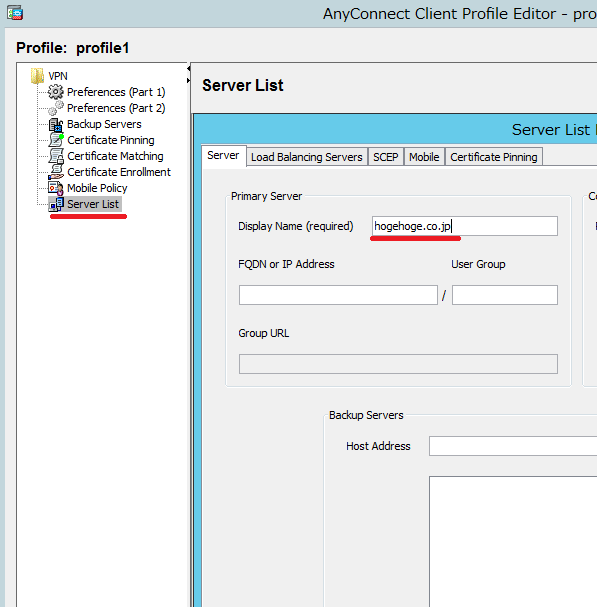Viewport: 597px width, 607px height.
Task: Click the Backup Servers Host Address field
Action: tap(513, 446)
